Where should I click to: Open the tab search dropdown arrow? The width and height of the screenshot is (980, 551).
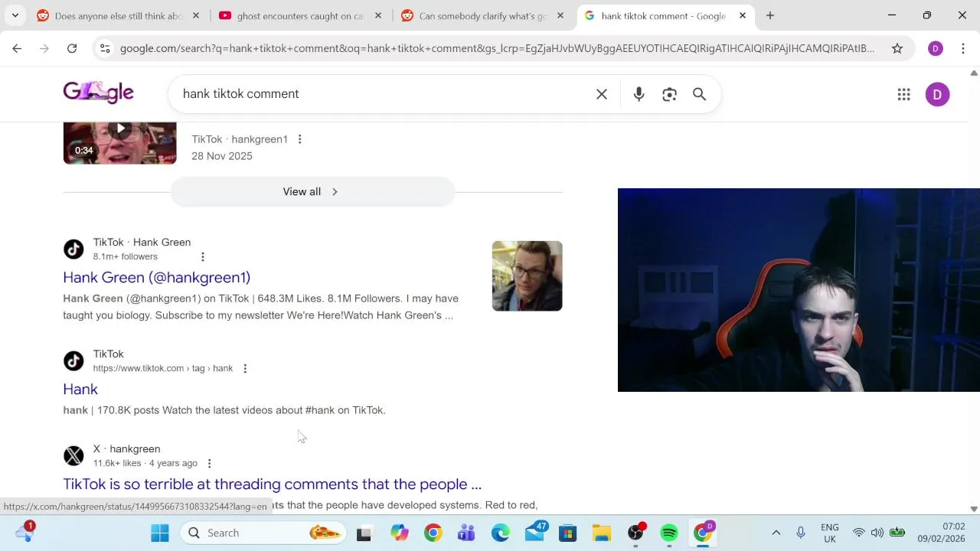click(15, 15)
